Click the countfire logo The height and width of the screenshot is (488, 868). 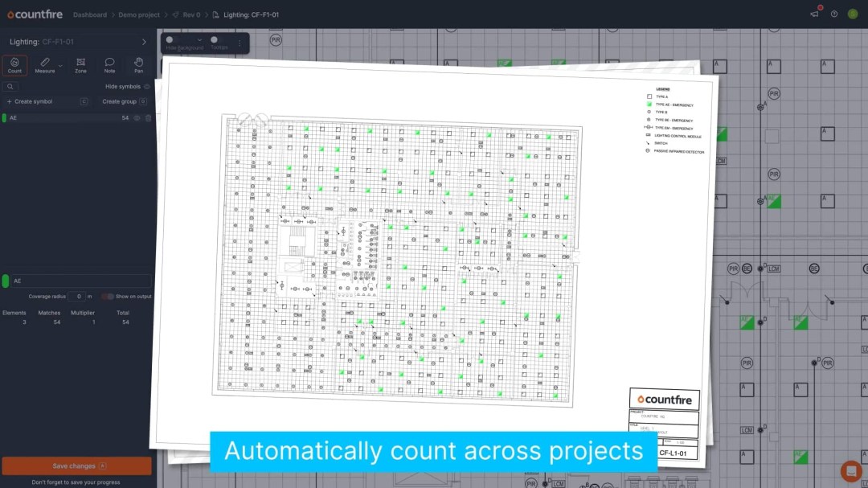click(35, 14)
